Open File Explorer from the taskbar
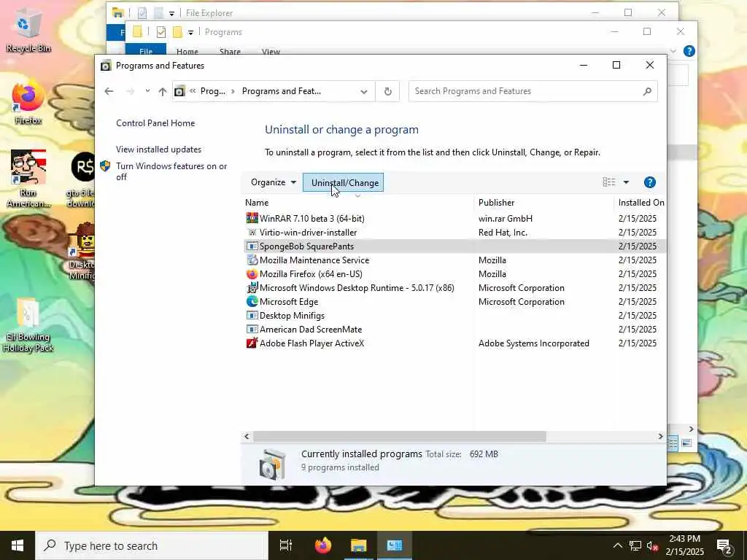Screen dimensions: 747x560 [x=359, y=545]
